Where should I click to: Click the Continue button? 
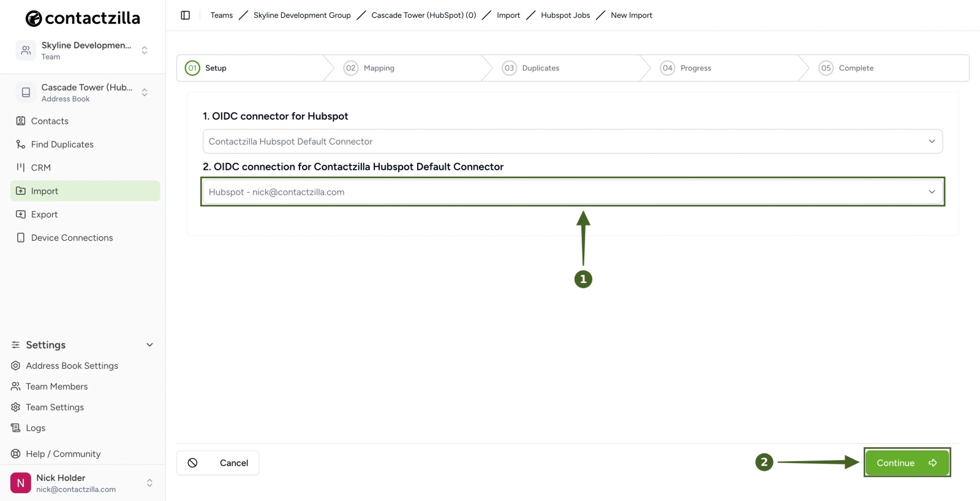point(907,463)
